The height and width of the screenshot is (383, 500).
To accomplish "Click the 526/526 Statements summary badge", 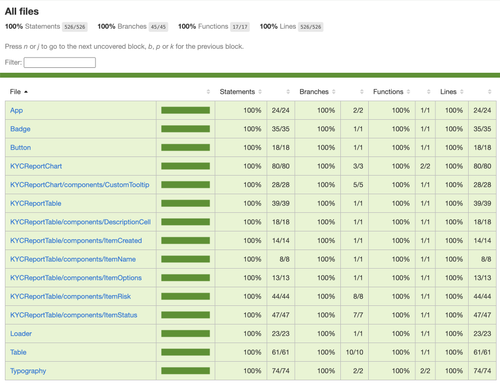I will click(x=75, y=27).
